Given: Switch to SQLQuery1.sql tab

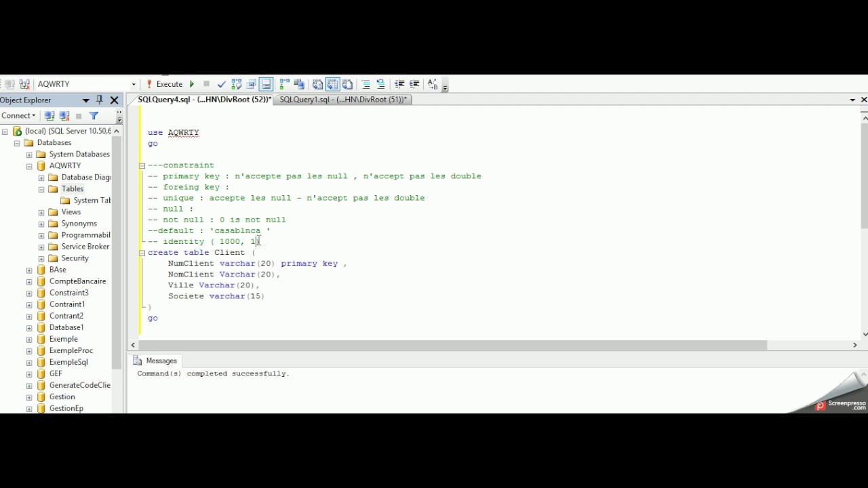Looking at the screenshot, I should 343,100.
